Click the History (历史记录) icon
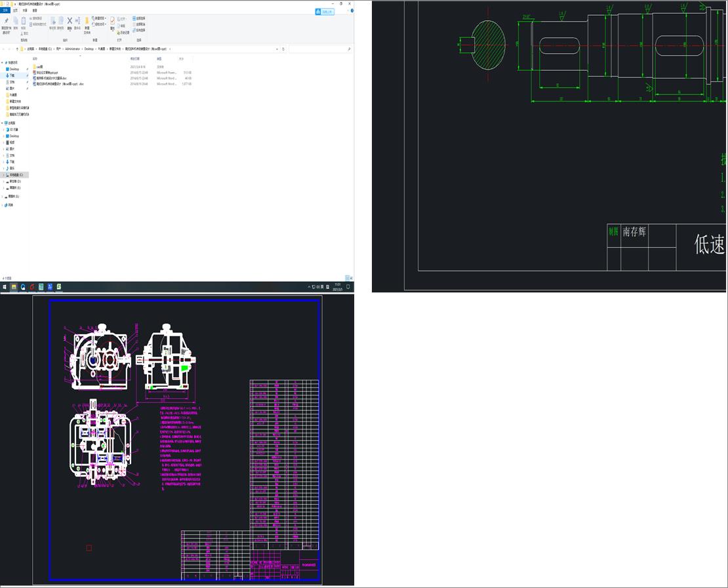The height and width of the screenshot is (588, 728). pos(119,32)
